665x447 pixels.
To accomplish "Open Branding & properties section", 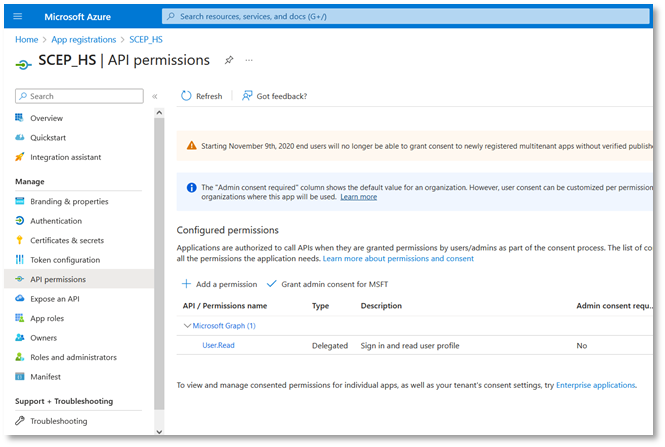I will tap(69, 201).
